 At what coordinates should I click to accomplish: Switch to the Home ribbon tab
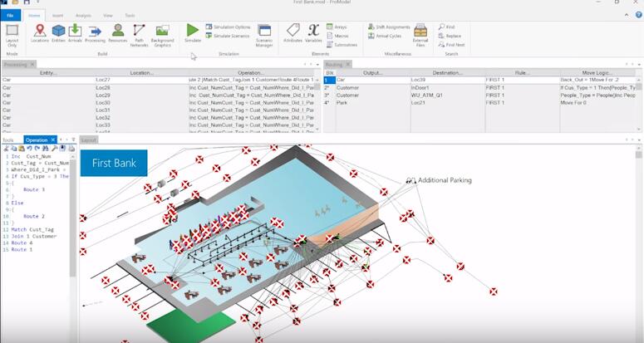tap(34, 16)
